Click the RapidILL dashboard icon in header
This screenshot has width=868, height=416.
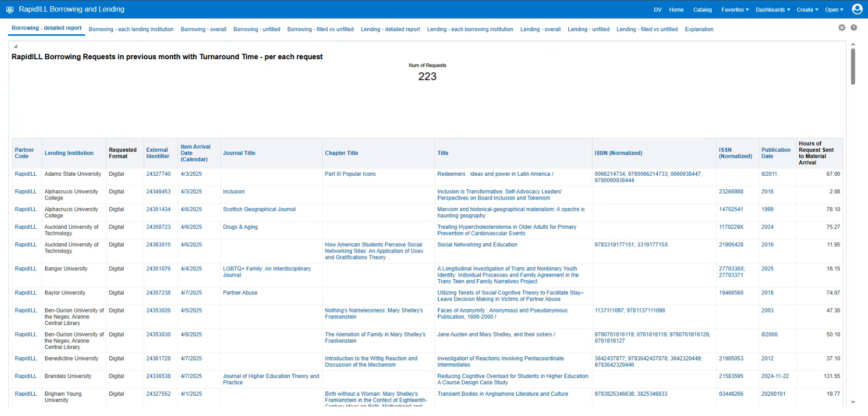9,9
